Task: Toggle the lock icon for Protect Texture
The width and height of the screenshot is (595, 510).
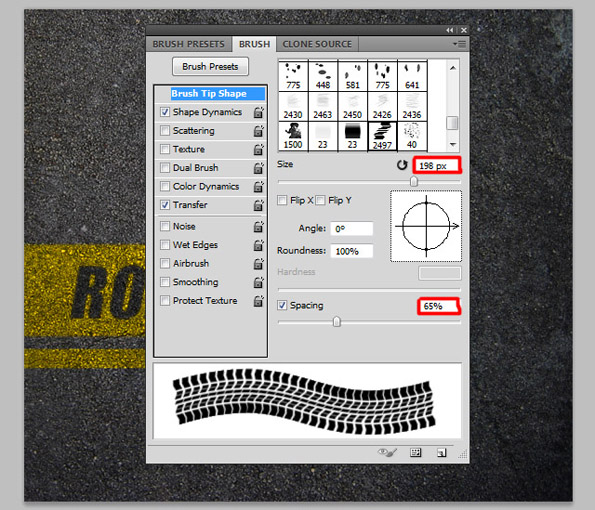Action: pos(258,301)
